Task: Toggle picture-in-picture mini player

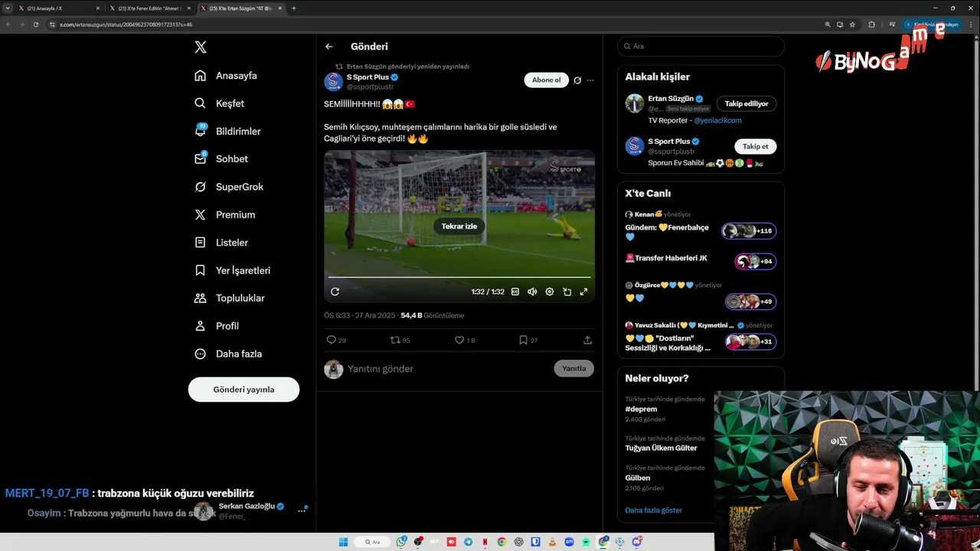Action: pyautogui.click(x=567, y=292)
